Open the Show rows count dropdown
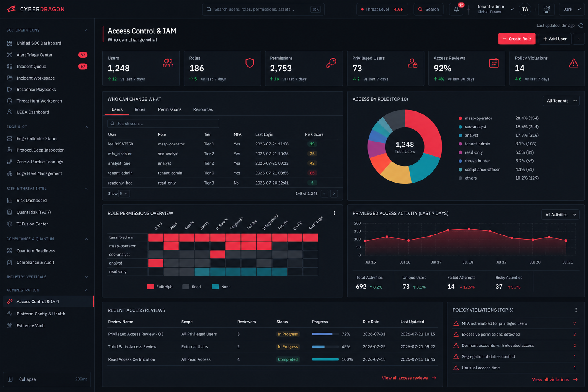Image resolution: width=588 pixels, height=392 pixels. pos(124,194)
